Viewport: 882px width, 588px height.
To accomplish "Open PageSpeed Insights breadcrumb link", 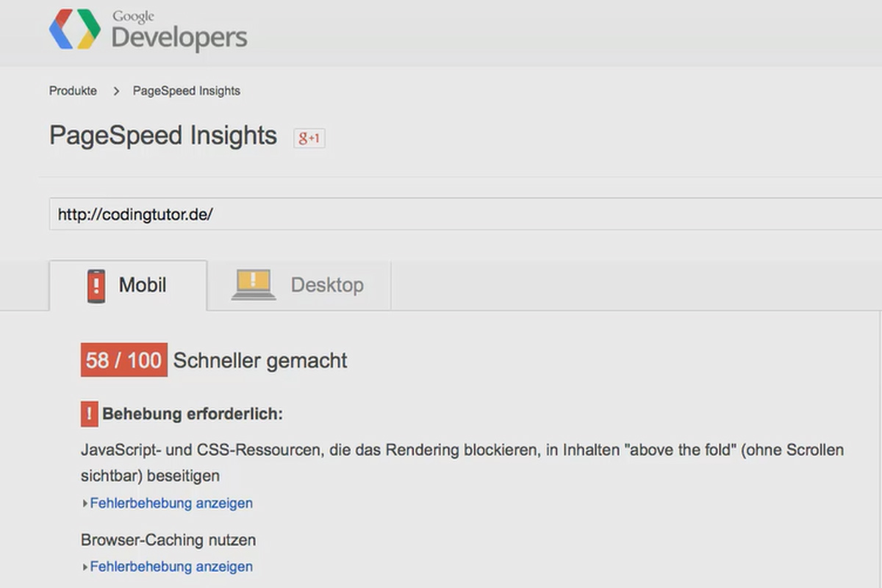I will click(187, 91).
